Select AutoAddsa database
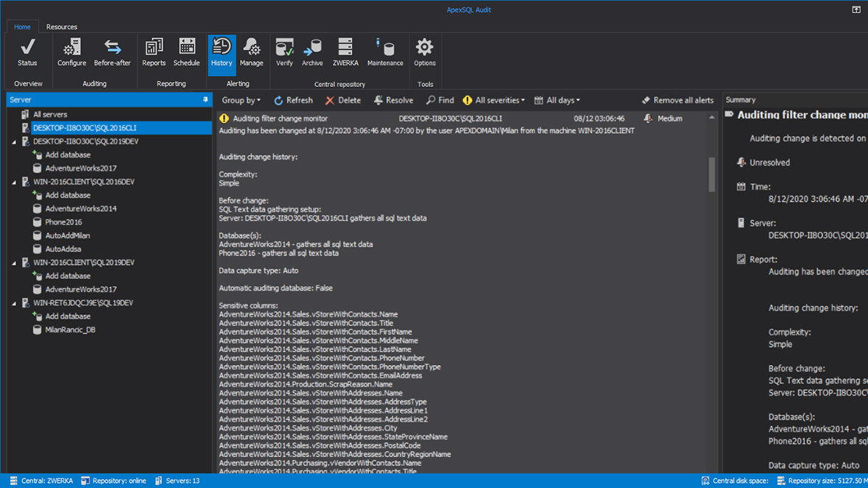This screenshot has height=488, width=868. [63, 249]
